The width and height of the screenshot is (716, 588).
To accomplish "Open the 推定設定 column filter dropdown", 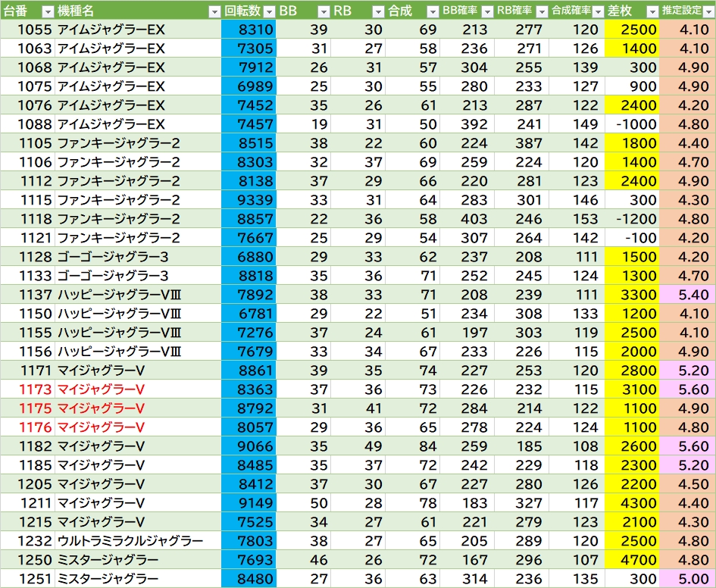I will 708,12.
